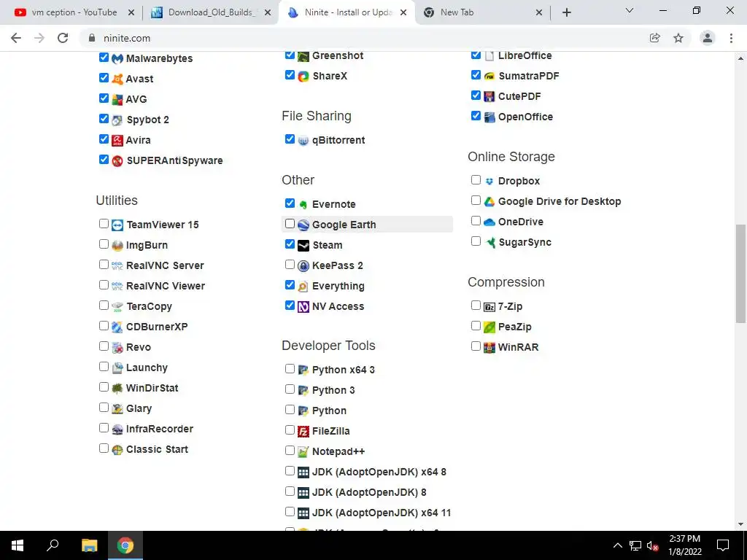Viewport: 747px width, 560px height.
Task: Click the ImgBurn disc icon
Action: coord(117,246)
